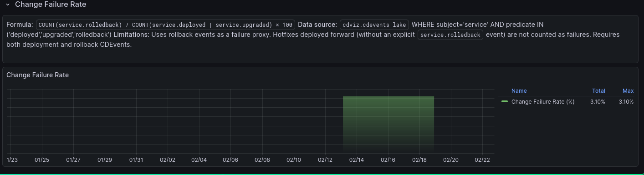
Task: Open the Change Failure Rate row heading
Action: coord(51,5)
